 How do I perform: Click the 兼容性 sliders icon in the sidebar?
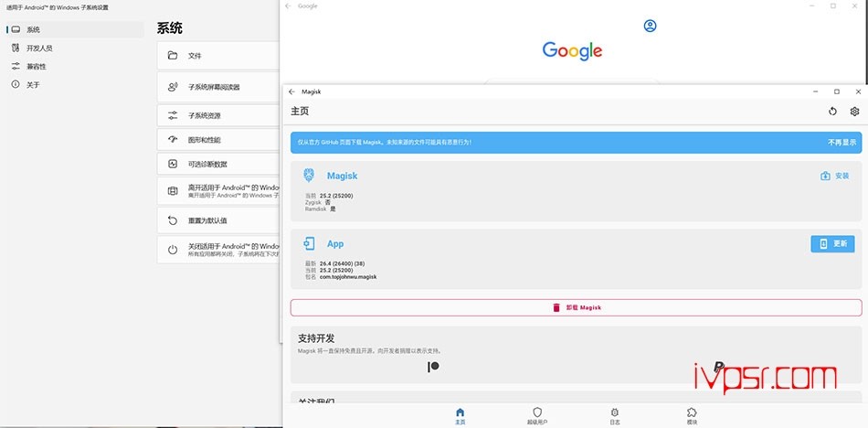(16, 67)
